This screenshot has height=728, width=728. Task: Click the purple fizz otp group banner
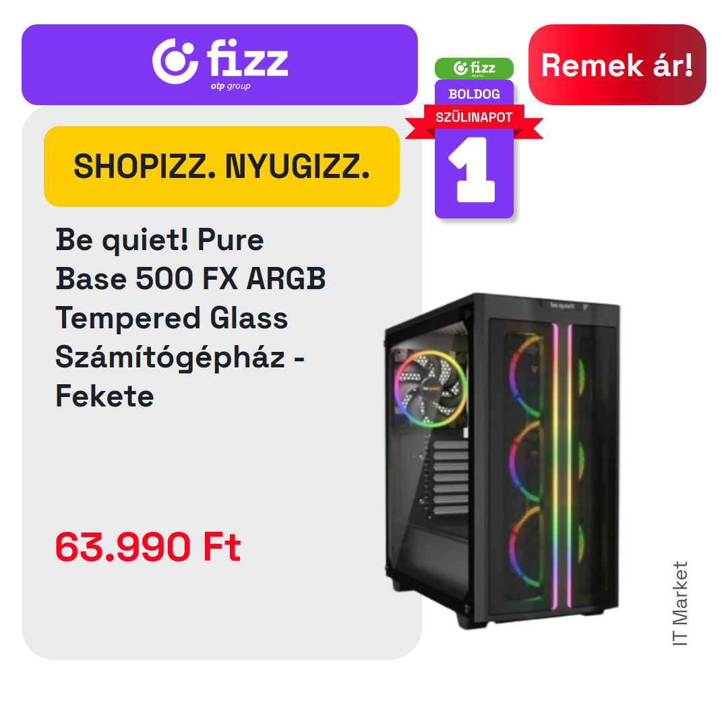(220, 65)
